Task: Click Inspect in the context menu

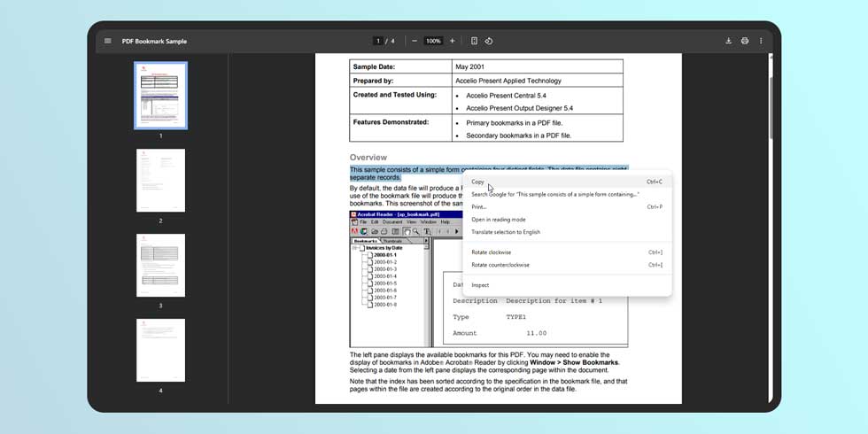Action: click(x=480, y=285)
